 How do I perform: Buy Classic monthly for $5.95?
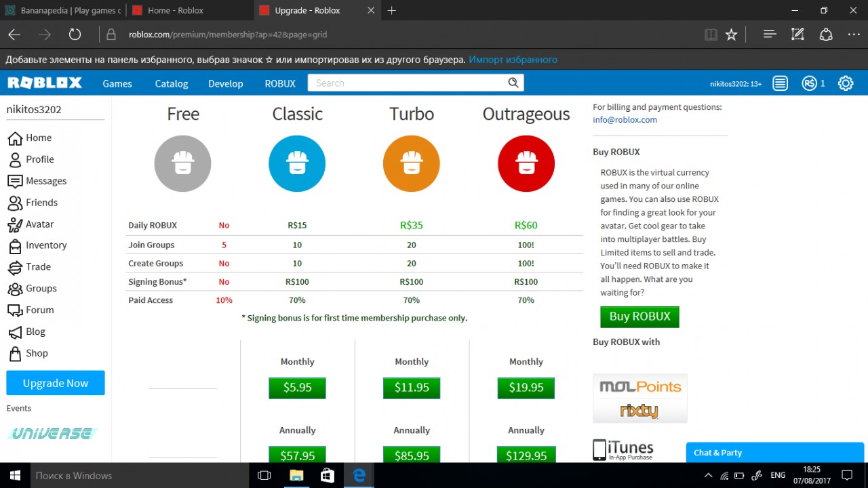pos(297,388)
